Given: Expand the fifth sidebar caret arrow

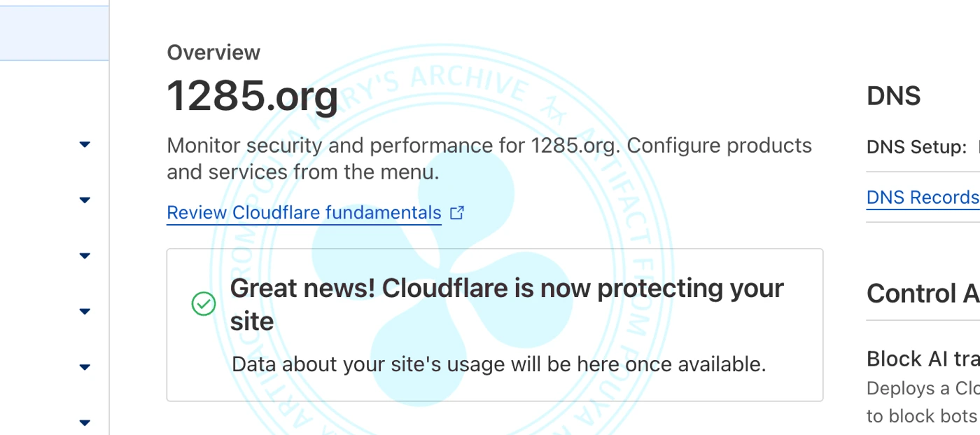Looking at the screenshot, I should pyautogui.click(x=85, y=367).
